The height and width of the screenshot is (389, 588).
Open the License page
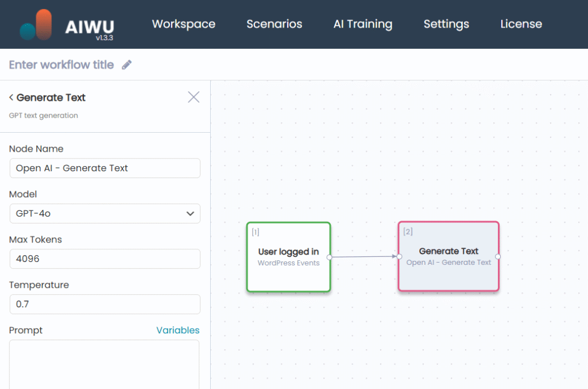pos(521,24)
